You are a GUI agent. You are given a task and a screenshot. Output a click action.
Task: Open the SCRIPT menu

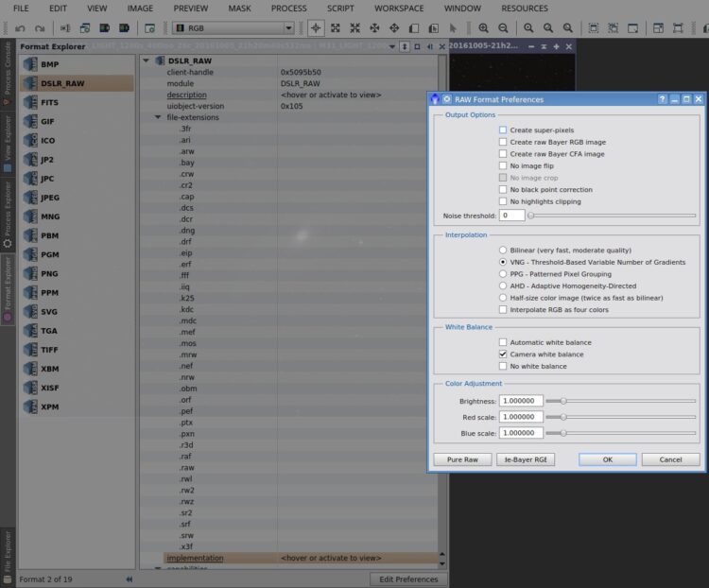click(x=340, y=9)
